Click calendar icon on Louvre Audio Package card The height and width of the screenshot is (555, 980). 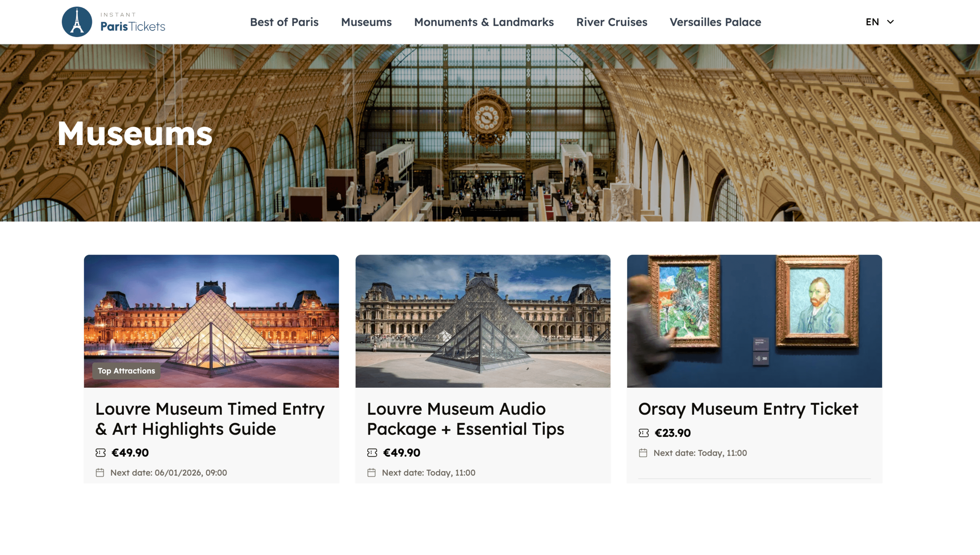pos(371,473)
